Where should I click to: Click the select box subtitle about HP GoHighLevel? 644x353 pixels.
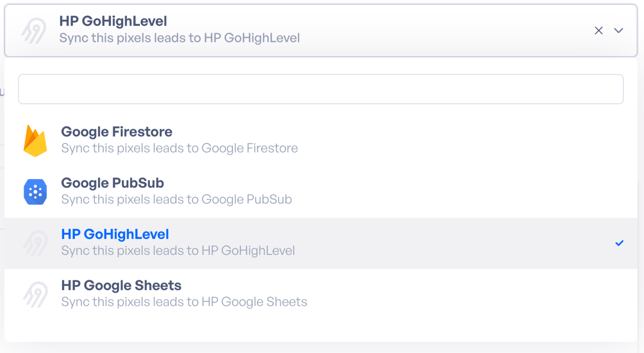(180, 38)
